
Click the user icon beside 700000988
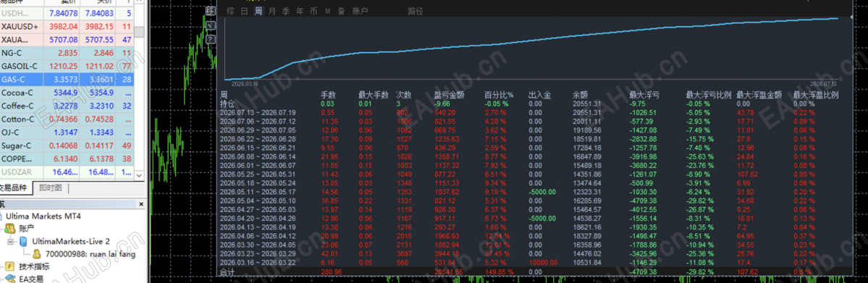pyautogui.click(x=36, y=254)
